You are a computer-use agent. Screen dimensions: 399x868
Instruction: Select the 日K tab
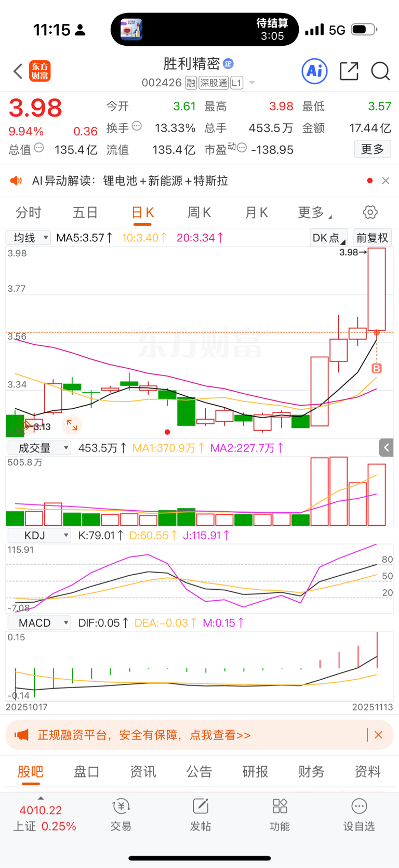142,213
